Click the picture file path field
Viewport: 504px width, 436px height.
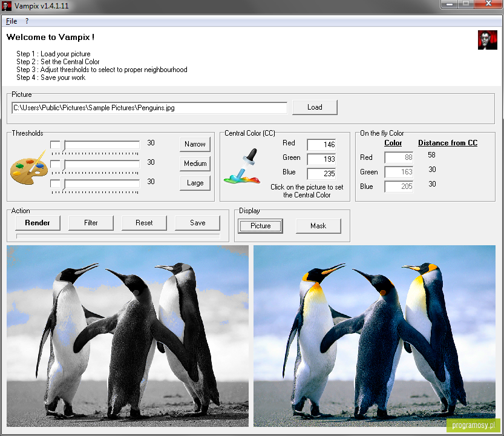[x=149, y=108]
